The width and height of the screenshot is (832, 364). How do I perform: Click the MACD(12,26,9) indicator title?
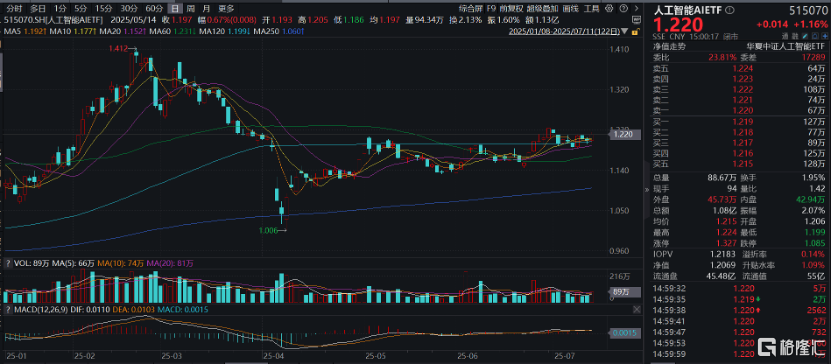[40, 309]
